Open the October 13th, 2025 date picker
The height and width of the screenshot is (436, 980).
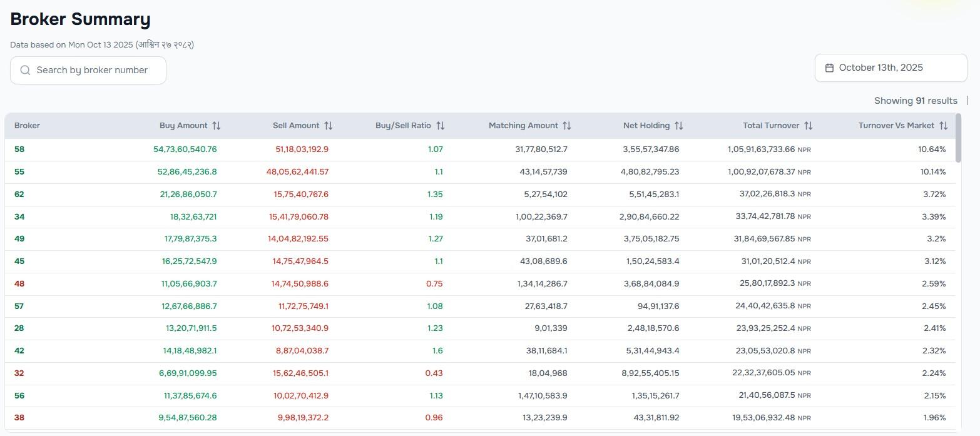click(890, 68)
